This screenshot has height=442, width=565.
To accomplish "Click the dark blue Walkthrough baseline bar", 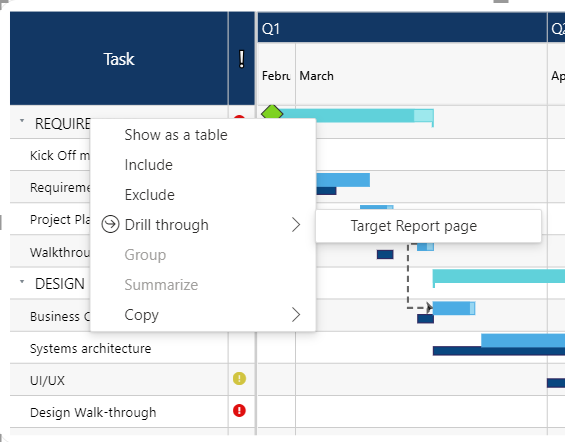I will (385, 254).
